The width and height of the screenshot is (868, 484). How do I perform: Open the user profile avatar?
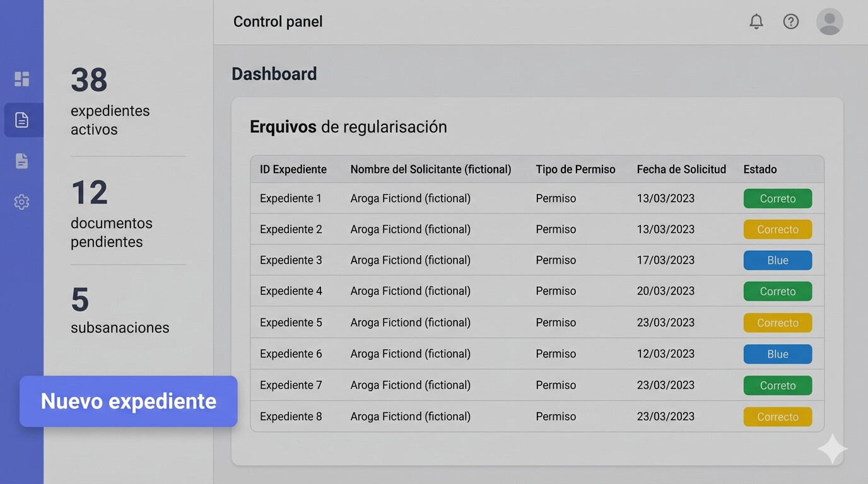[x=830, y=21]
